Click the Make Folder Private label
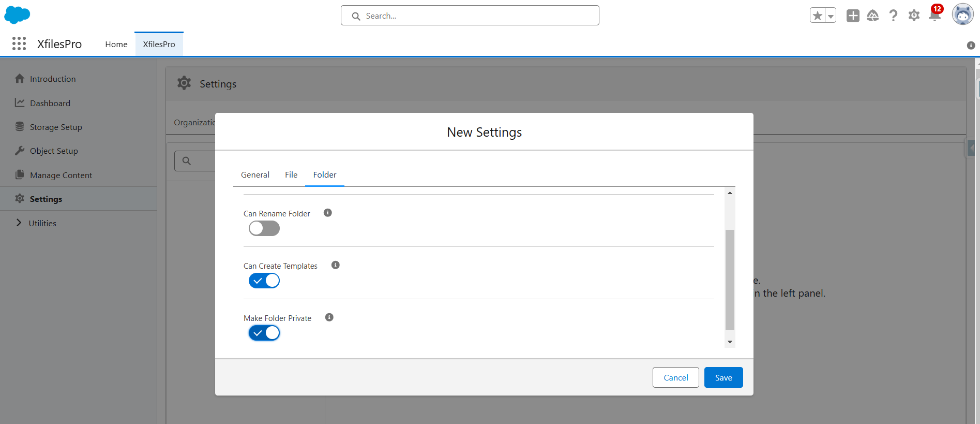The image size is (980, 424). [277, 318]
